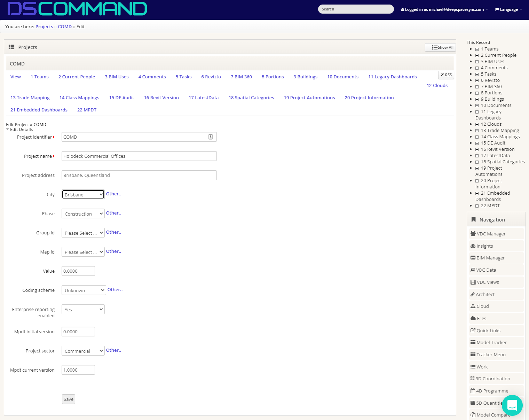Open the Group id dropdown
The height and width of the screenshot is (420, 529).
pos(83,233)
